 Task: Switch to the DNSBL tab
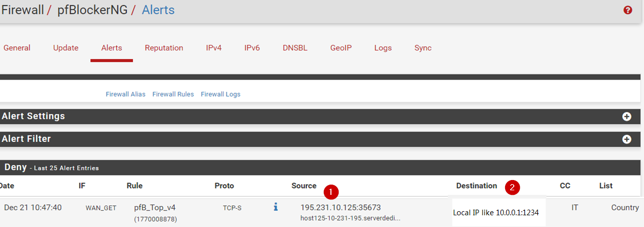pos(295,48)
